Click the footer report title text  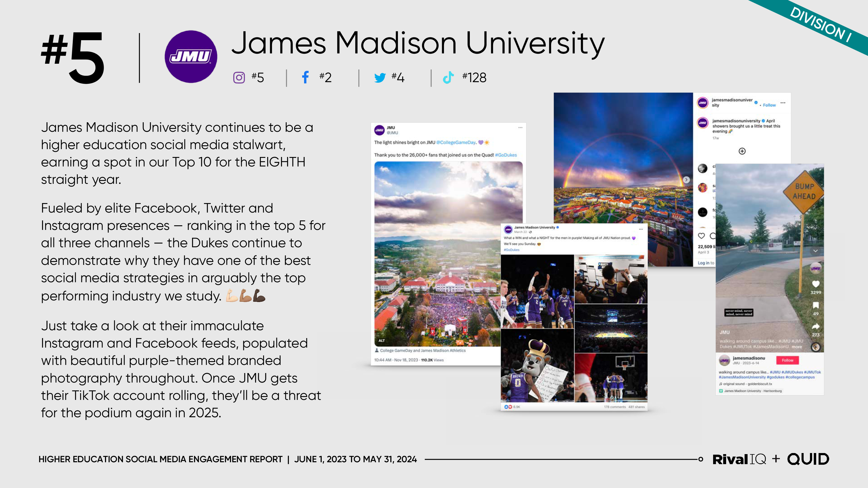click(x=160, y=459)
